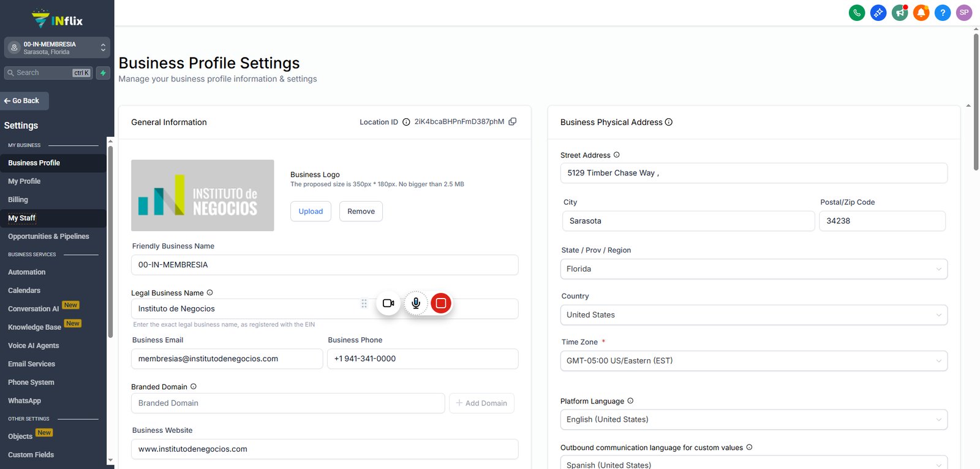Click the Add Domain button
This screenshot has height=469, width=980.
pyautogui.click(x=481, y=403)
